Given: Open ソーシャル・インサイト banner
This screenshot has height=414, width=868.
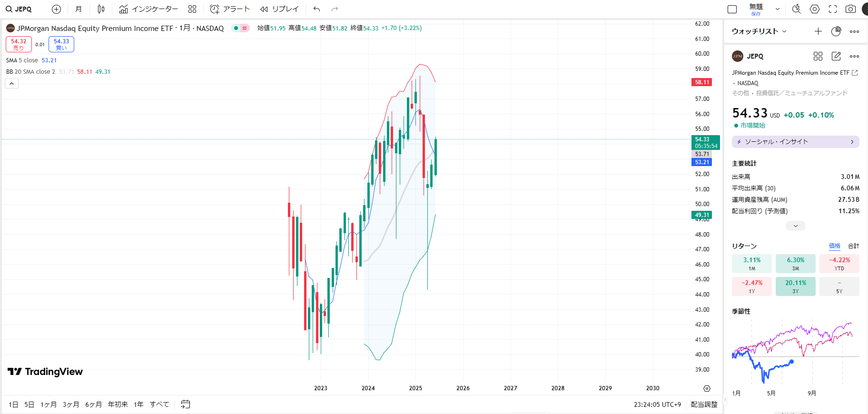Looking at the screenshot, I should (795, 142).
